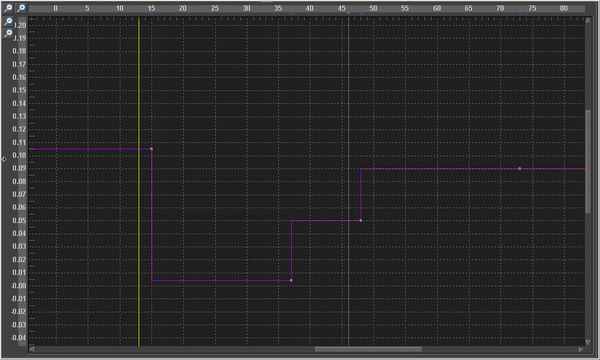Click the purple ruler marker near frame 73
Viewport: 600px width, 360px height.
coord(520,14)
